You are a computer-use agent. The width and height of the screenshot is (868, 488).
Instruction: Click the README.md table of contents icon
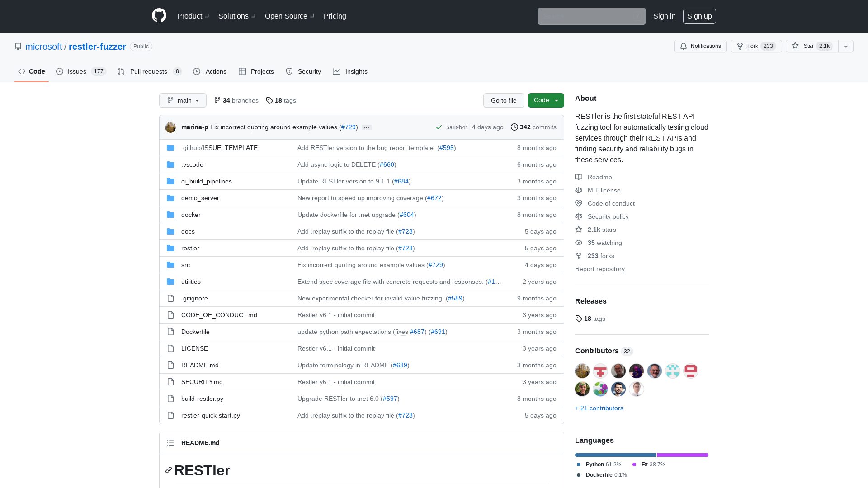pyautogui.click(x=170, y=443)
